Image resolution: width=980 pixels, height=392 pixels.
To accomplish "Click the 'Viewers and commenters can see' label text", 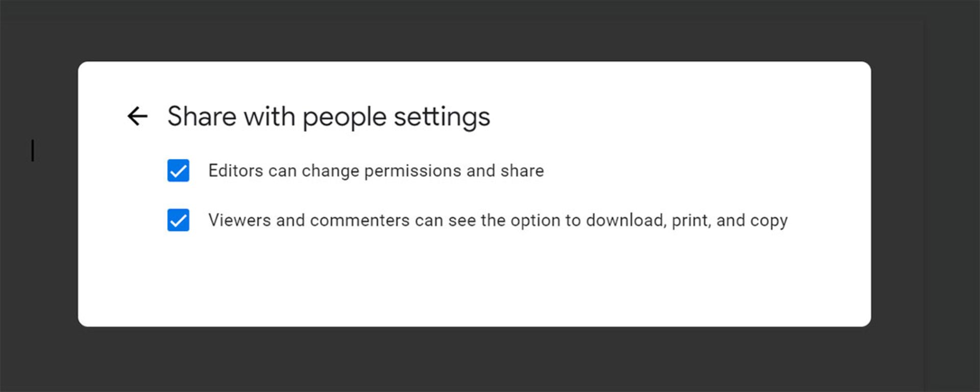I will coord(341,220).
